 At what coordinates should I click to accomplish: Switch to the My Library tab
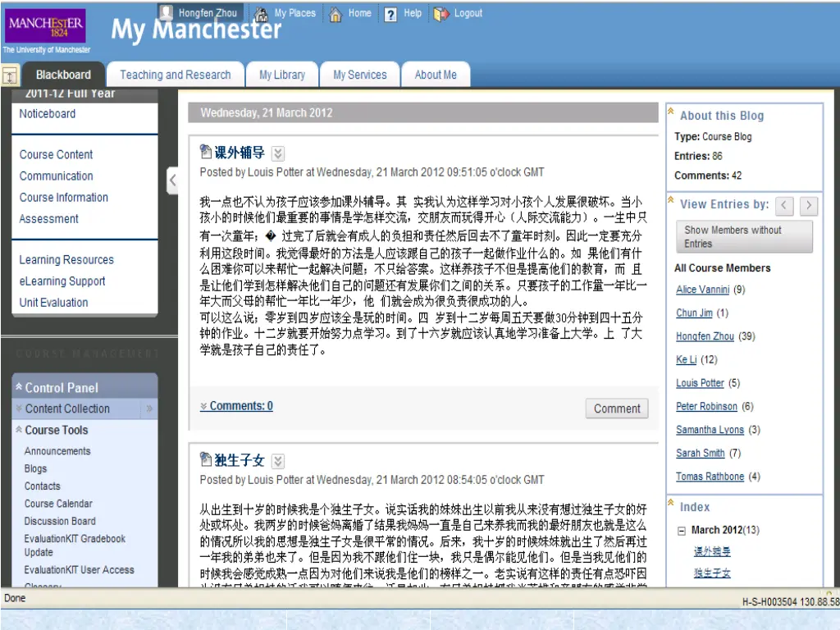pos(282,75)
